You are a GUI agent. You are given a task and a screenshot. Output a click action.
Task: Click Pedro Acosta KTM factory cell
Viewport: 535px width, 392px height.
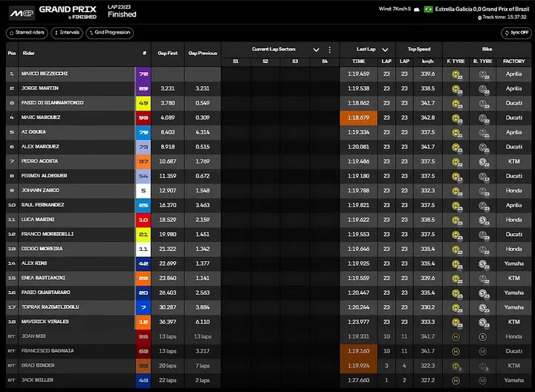tap(514, 162)
